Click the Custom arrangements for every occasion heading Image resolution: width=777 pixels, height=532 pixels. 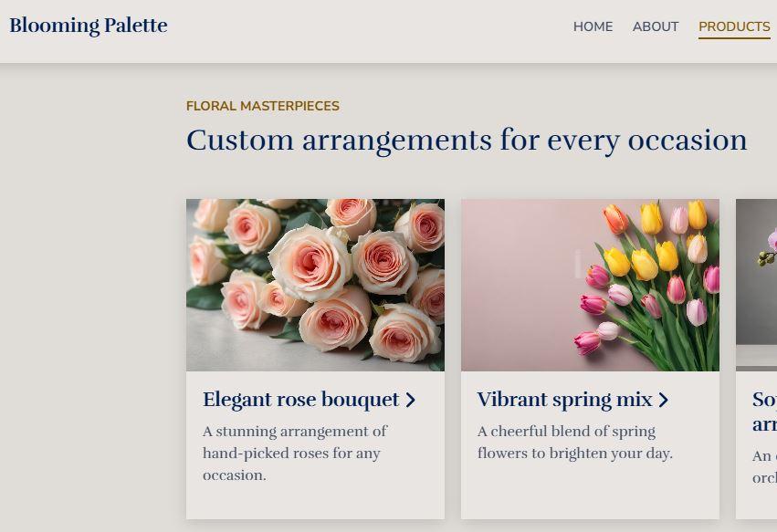pos(467,141)
